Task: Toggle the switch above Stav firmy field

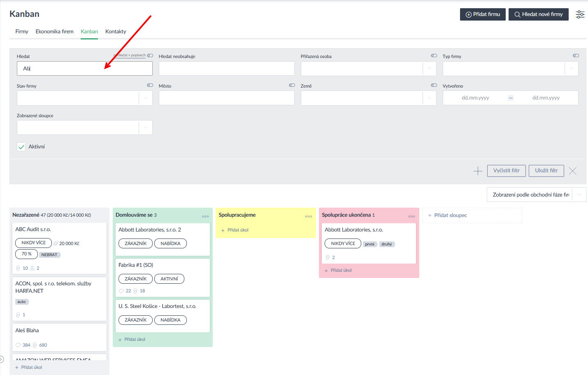Action: 150,85
